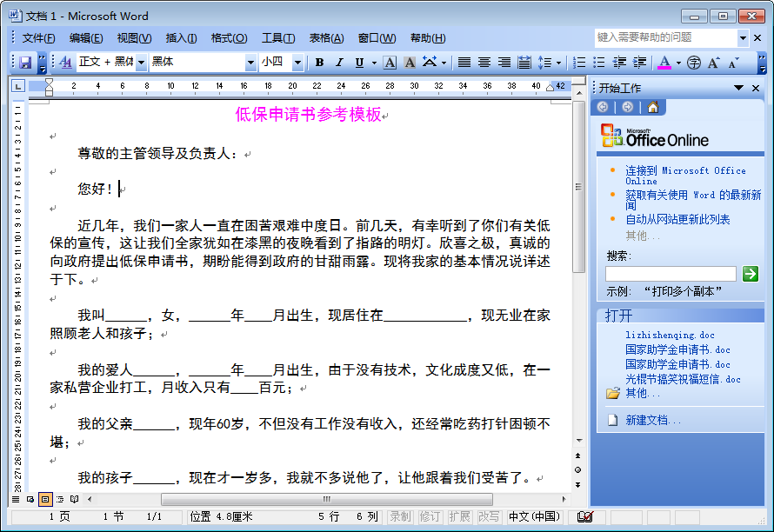Click the help question input box
The width and height of the screenshot is (774, 532).
pos(666,37)
